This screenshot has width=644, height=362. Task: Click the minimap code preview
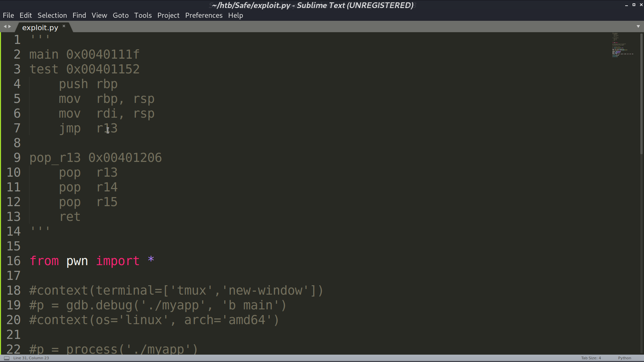pos(623,45)
